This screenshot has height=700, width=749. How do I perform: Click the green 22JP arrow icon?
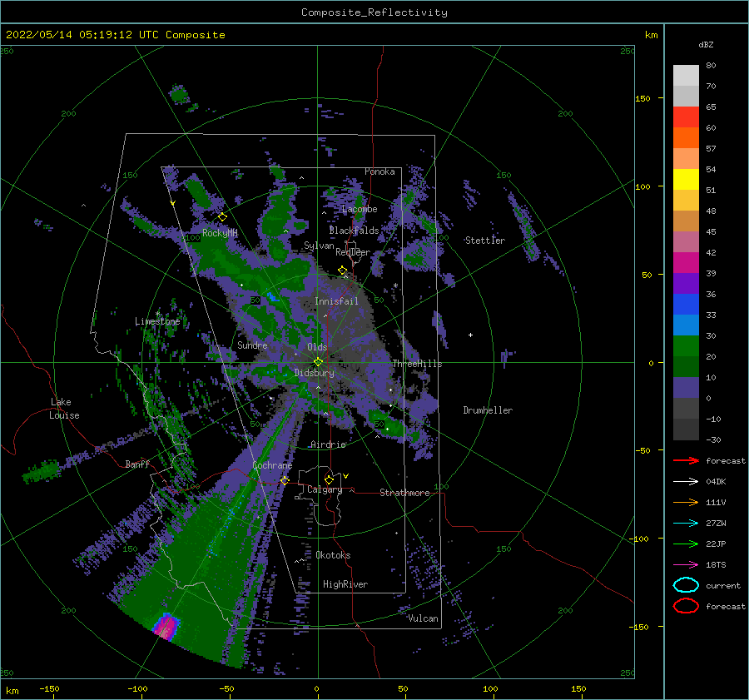click(686, 544)
